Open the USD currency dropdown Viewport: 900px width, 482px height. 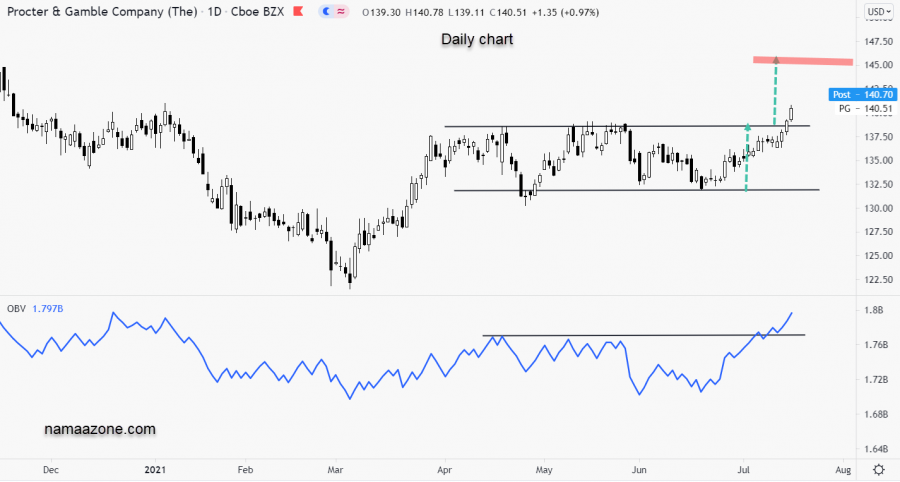click(x=877, y=12)
